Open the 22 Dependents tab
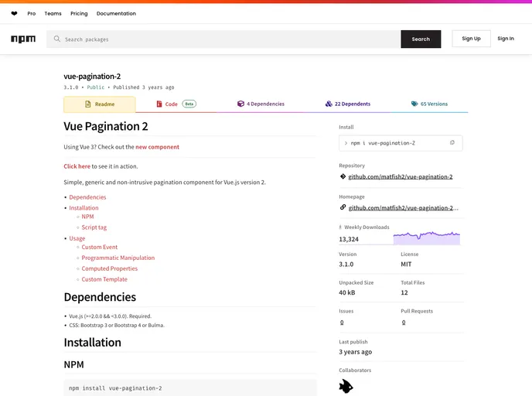This screenshot has width=532, height=396. point(348,104)
